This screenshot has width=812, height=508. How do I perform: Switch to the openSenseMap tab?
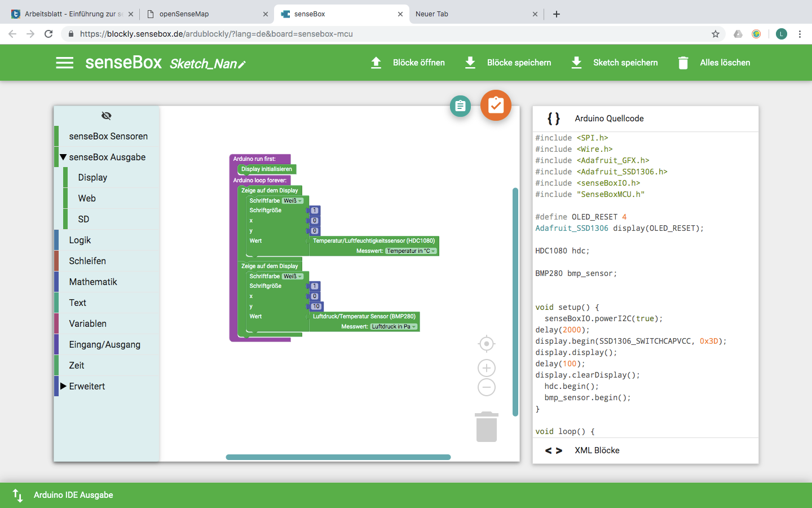click(x=206, y=14)
